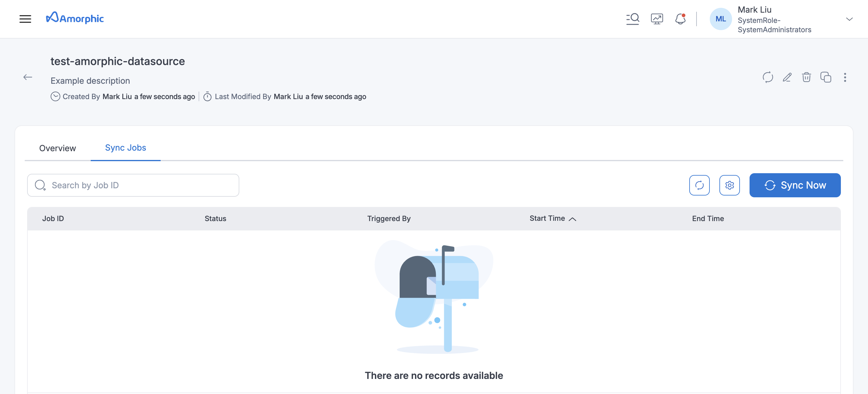The height and width of the screenshot is (394, 868).
Task: Clone the datasource with the copy icon
Action: (x=826, y=77)
